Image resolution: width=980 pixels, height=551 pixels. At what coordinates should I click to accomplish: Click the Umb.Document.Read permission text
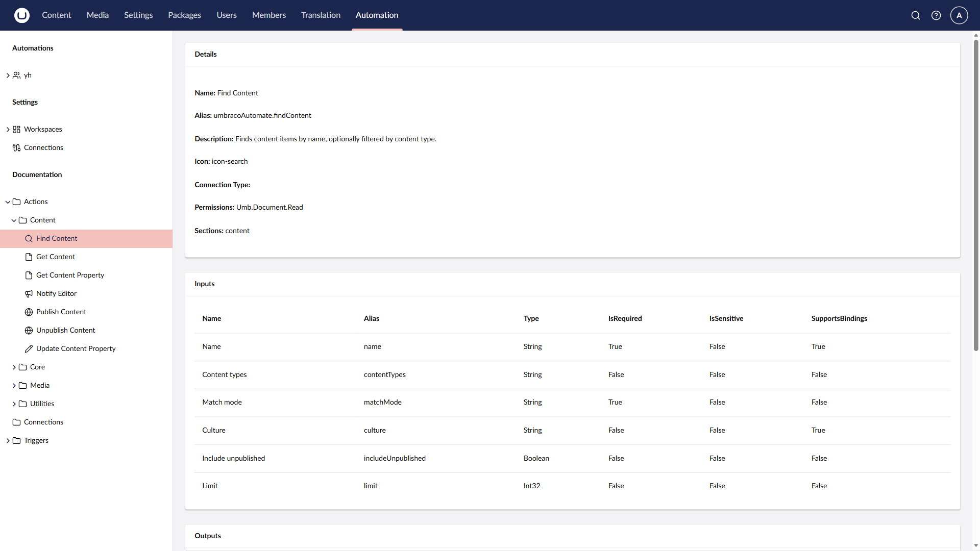(269, 208)
